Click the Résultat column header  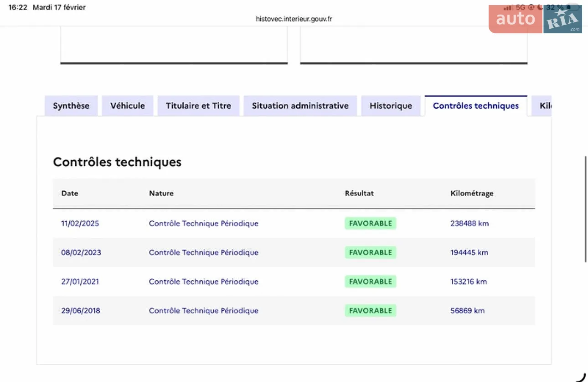(359, 194)
